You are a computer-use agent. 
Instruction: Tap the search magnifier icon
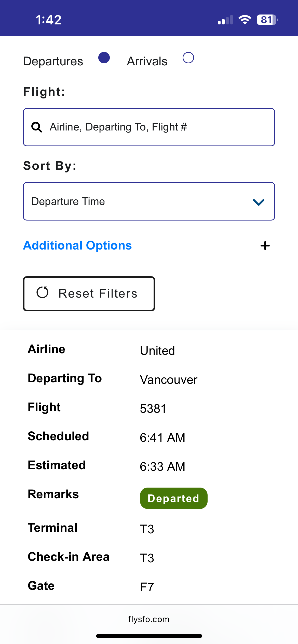point(37,127)
